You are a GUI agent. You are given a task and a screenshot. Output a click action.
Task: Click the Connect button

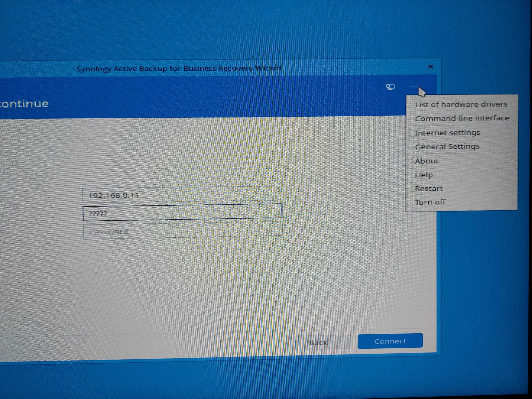[390, 341]
